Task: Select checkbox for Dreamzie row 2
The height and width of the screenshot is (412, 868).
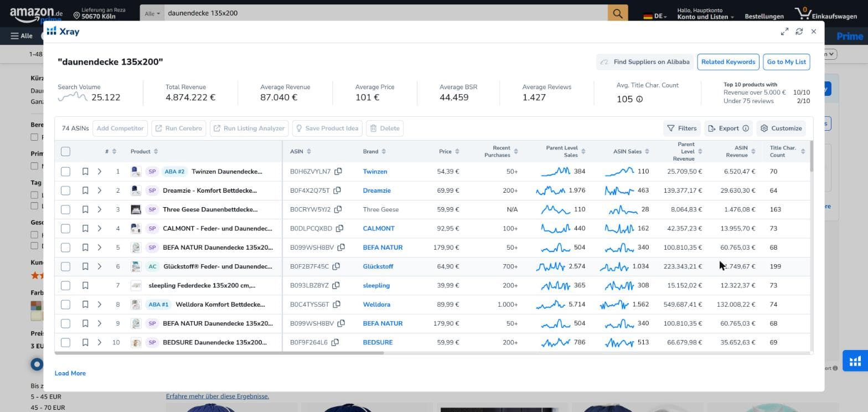Action: [65, 190]
